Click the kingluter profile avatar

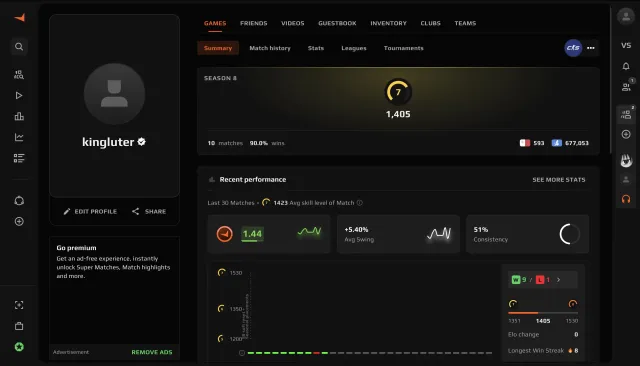114,93
